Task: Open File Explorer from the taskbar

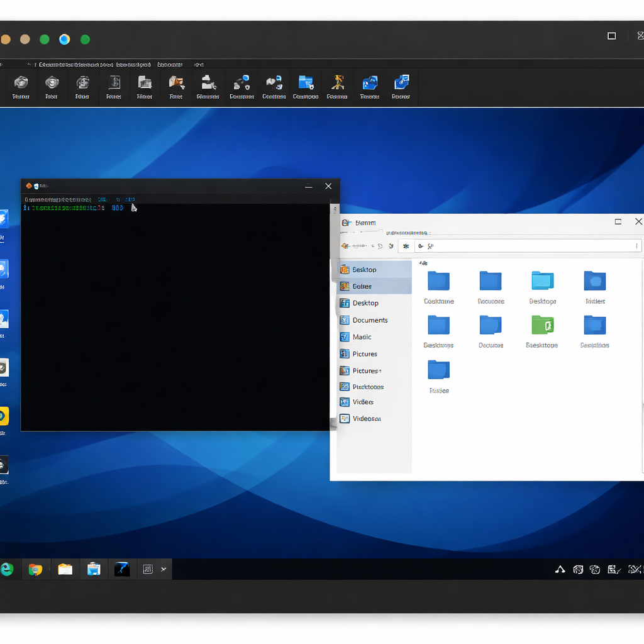Action: [x=65, y=569]
